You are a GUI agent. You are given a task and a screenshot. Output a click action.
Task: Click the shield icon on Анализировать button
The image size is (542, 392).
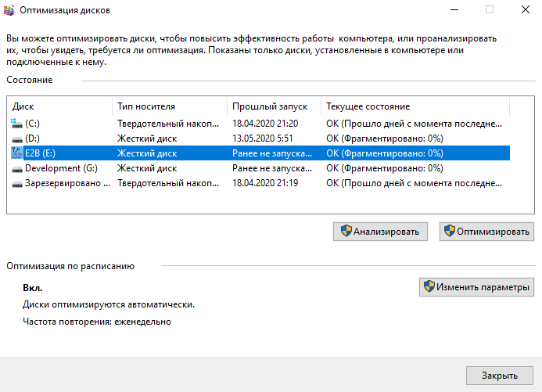tap(345, 232)
